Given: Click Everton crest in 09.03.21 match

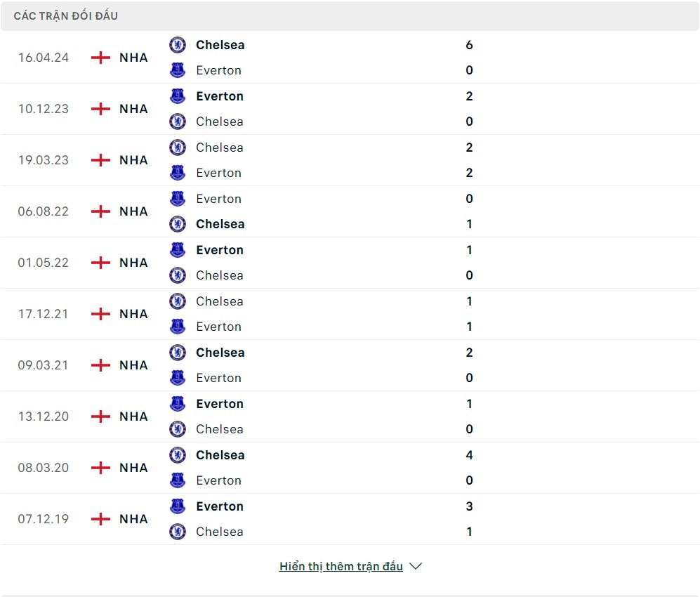Looking at the screenshot, I should [178, 378].
